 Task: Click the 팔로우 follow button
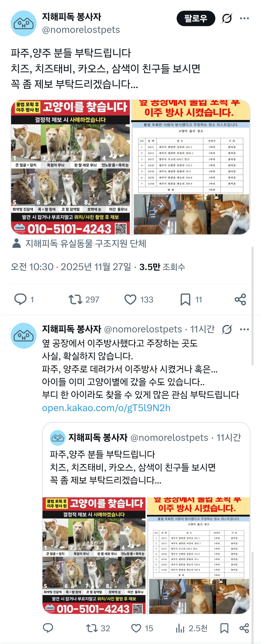pyautogui.click(x=196, y=18)
